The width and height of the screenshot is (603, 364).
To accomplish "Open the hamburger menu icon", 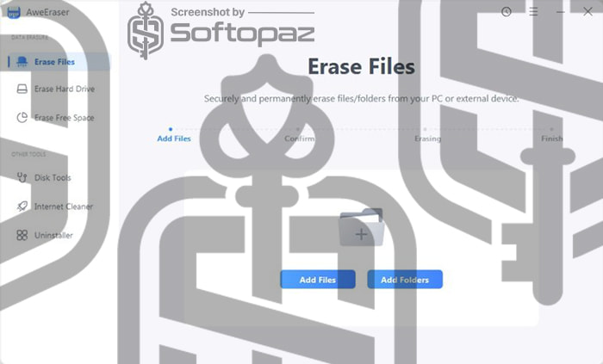I will (533, 12).
